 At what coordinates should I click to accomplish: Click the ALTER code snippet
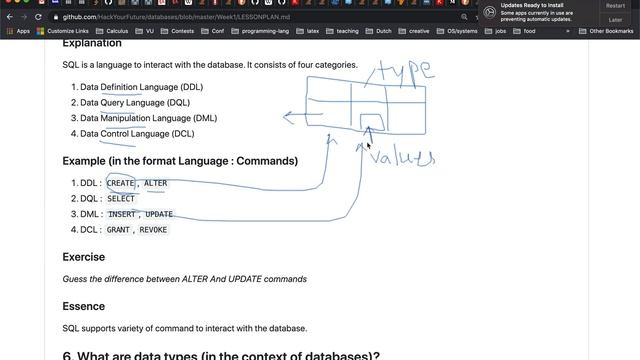(x=156, y=183)
